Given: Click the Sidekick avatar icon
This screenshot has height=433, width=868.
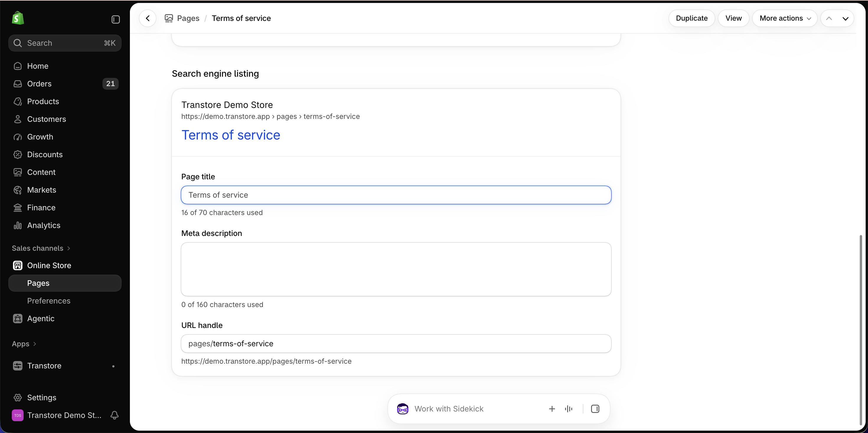Looking at the screenshot, I should click(x=403, y=409).
